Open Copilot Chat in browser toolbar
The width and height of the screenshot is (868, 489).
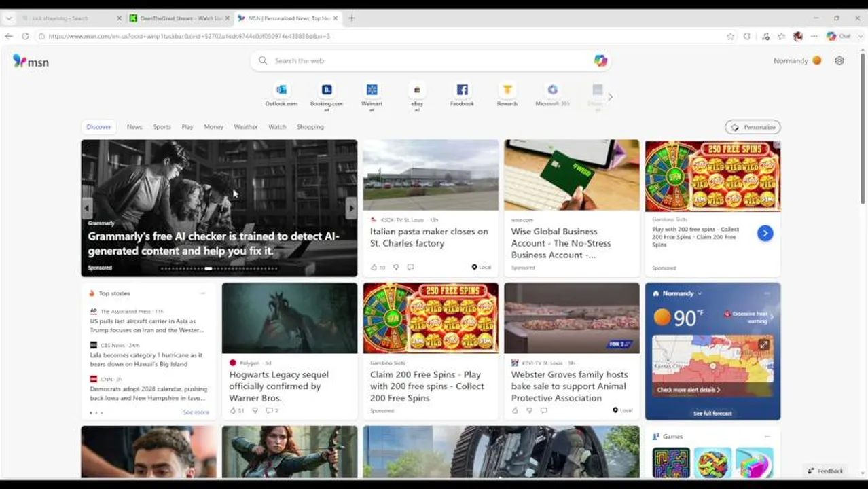[839, 36]
